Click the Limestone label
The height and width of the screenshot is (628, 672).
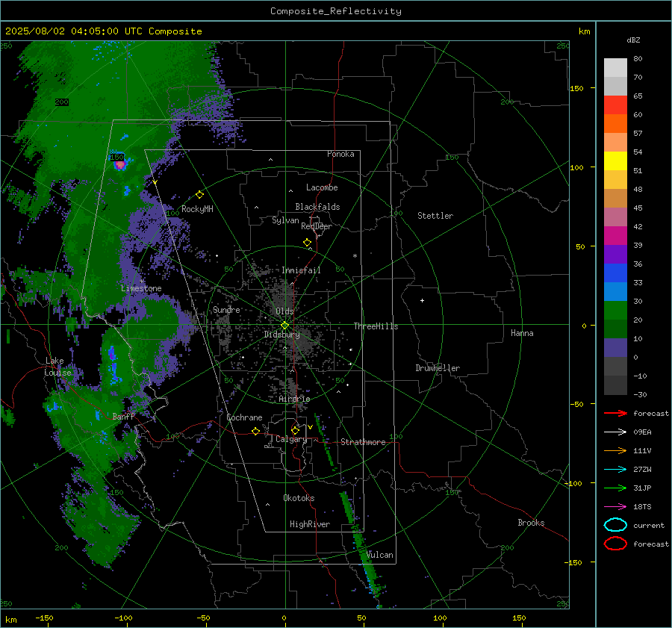[141, 288]
